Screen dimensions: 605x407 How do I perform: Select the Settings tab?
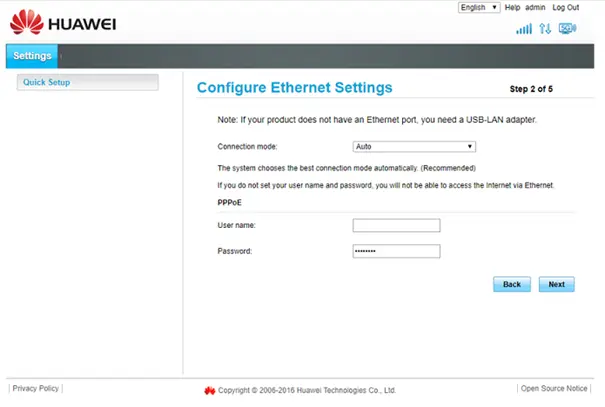coord(32,56)
